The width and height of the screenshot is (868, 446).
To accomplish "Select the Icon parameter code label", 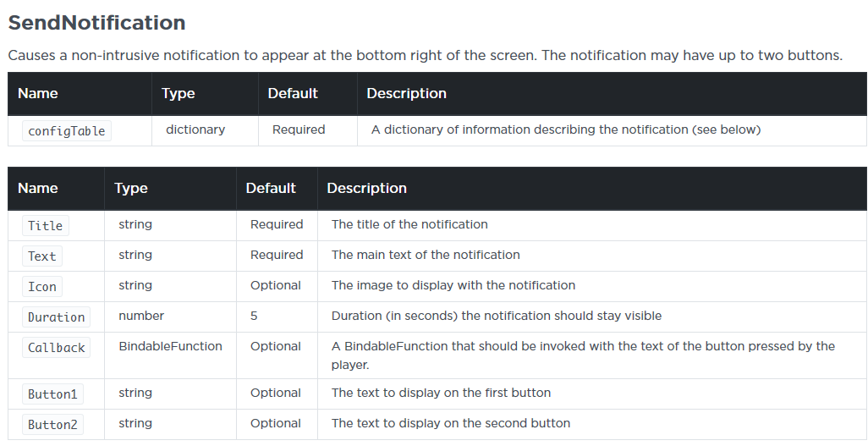I will (41, 286).
